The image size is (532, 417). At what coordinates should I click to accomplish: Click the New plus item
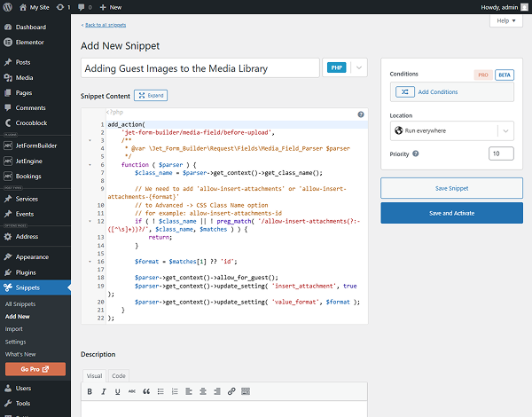(111, 7)
